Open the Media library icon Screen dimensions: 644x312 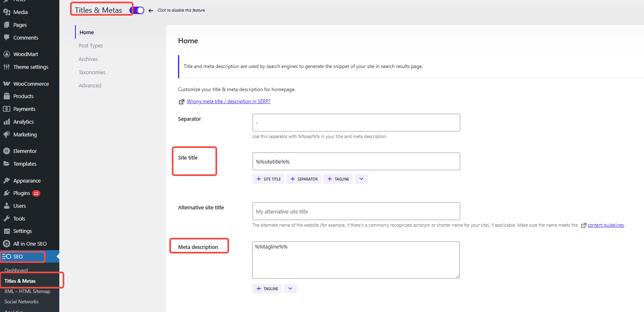click(7, 12)
